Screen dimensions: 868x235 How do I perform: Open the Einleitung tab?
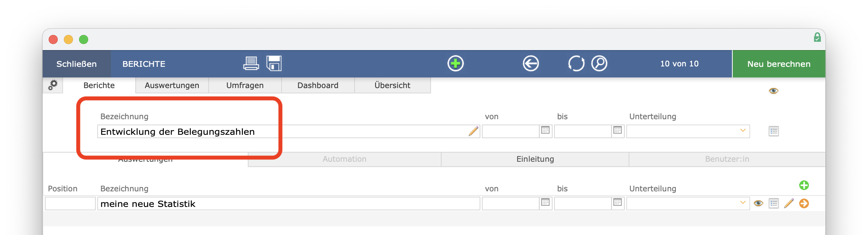pyautogui.click(x=535, y=159)
